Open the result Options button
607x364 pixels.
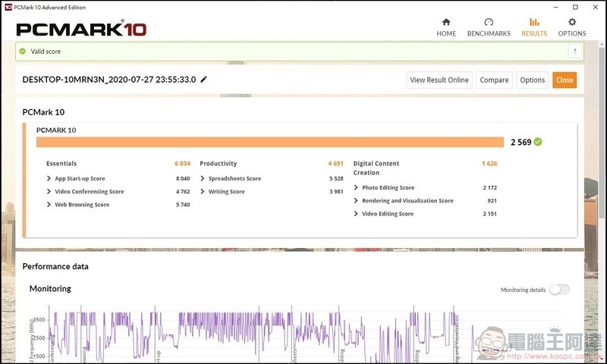[532, 80]
